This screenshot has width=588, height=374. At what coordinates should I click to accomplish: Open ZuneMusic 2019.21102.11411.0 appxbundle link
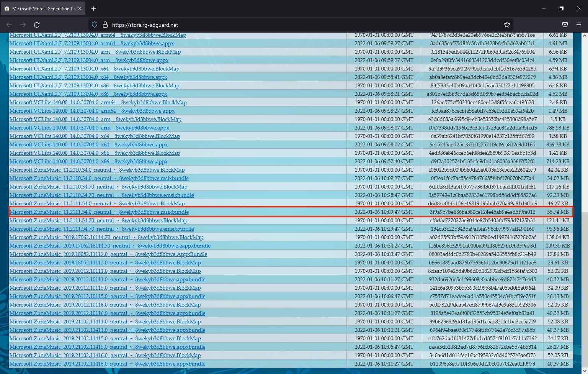pos(108,330)
